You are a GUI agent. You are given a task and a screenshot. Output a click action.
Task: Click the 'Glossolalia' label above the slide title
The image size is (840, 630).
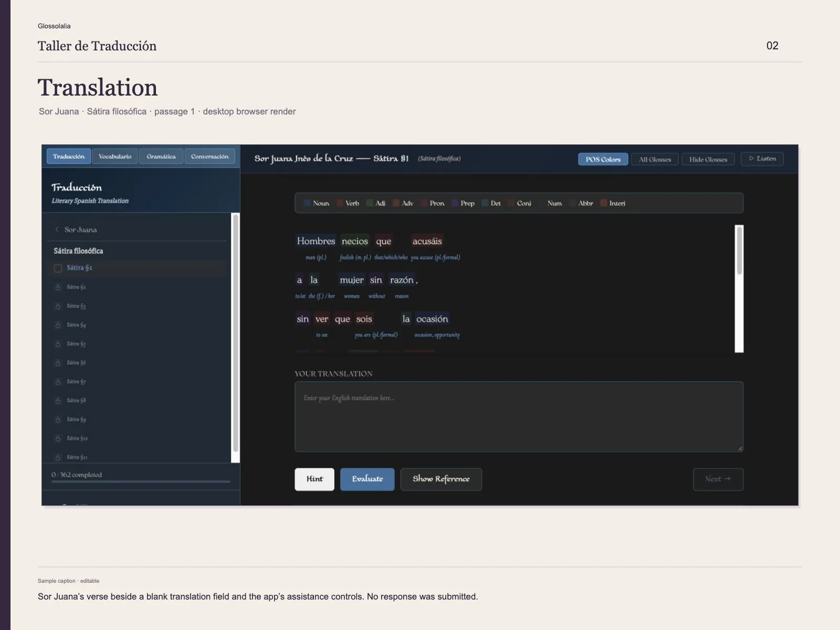pyautogui.click(x=54, y=26)
